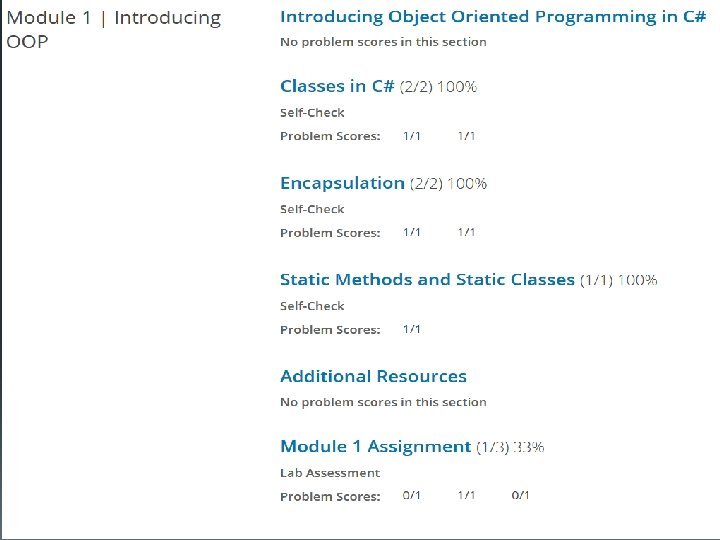Select the Lab Assessment label
The height and width of the screenshot is (540, 720).
[x=330, y=473]
